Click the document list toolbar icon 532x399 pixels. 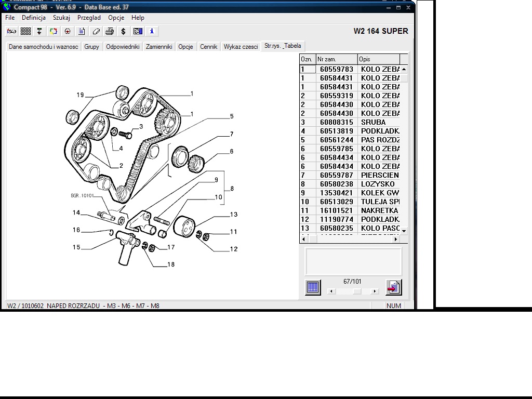[82, 31]
